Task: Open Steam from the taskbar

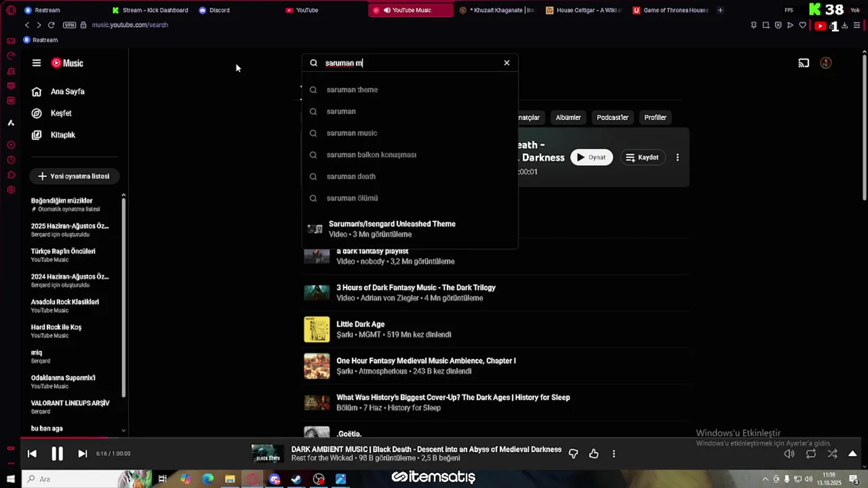Action: point(296,479)
